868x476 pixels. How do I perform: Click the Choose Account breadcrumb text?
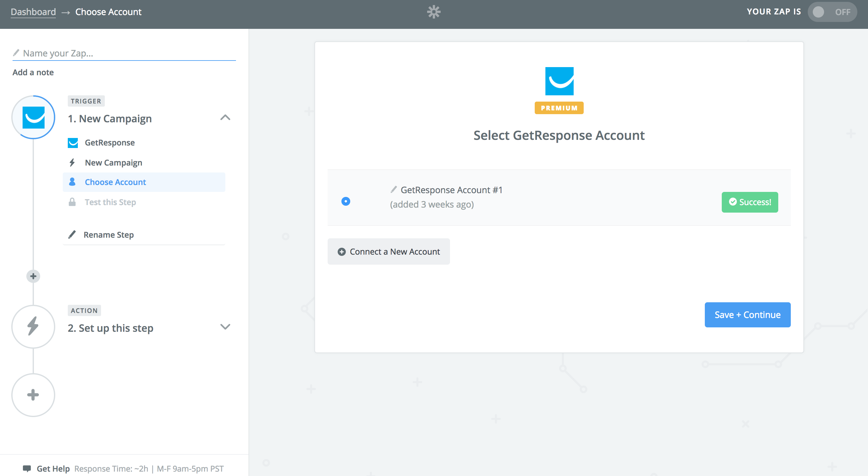(109, 12)
